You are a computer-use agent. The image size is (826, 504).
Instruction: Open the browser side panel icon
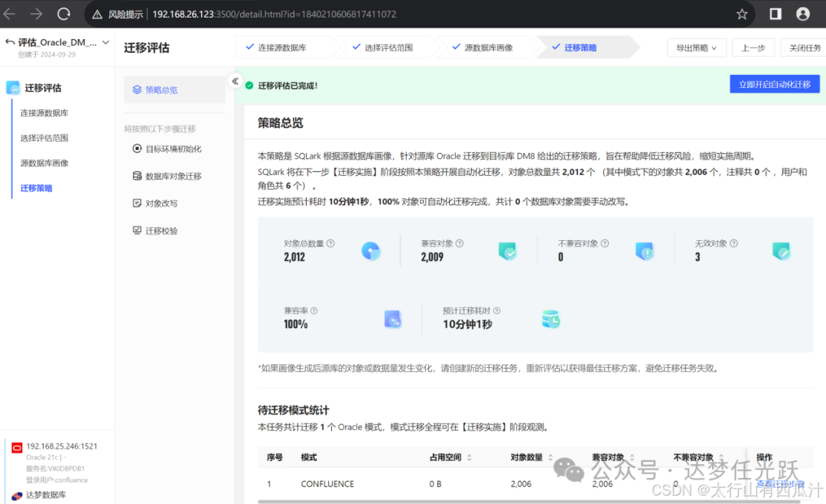click(x=776, y=14)
